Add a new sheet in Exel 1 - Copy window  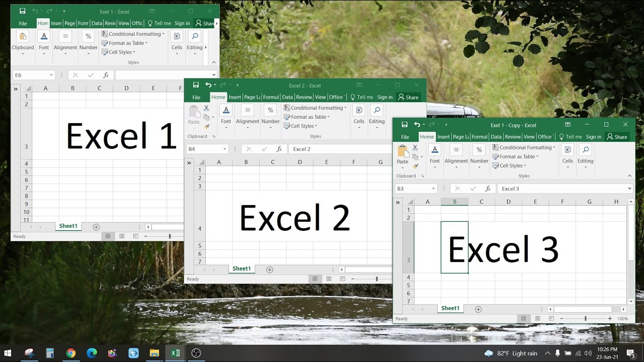click(x=478, y=309)
